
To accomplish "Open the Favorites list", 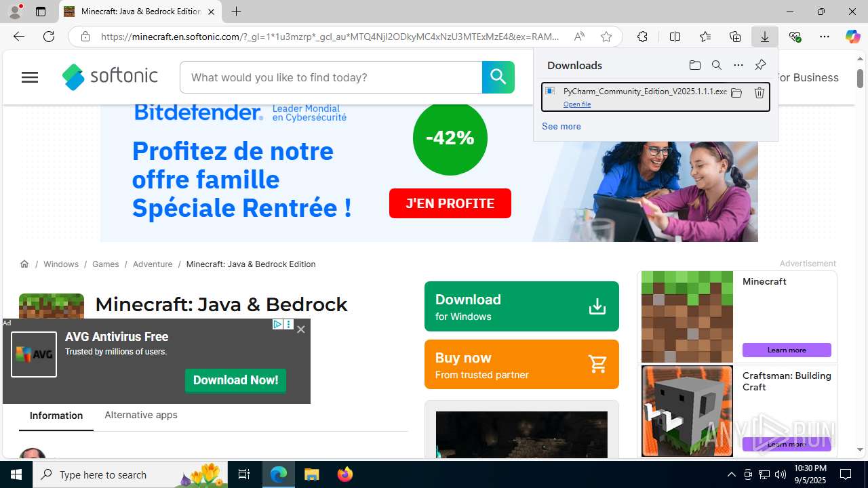I will coord(705,37).
